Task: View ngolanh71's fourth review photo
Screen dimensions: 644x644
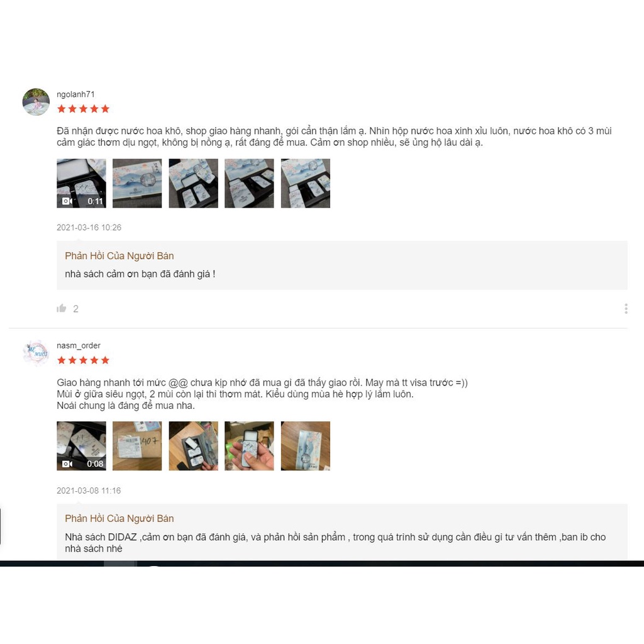Action: pyautogui.click(x=249, y=183)
